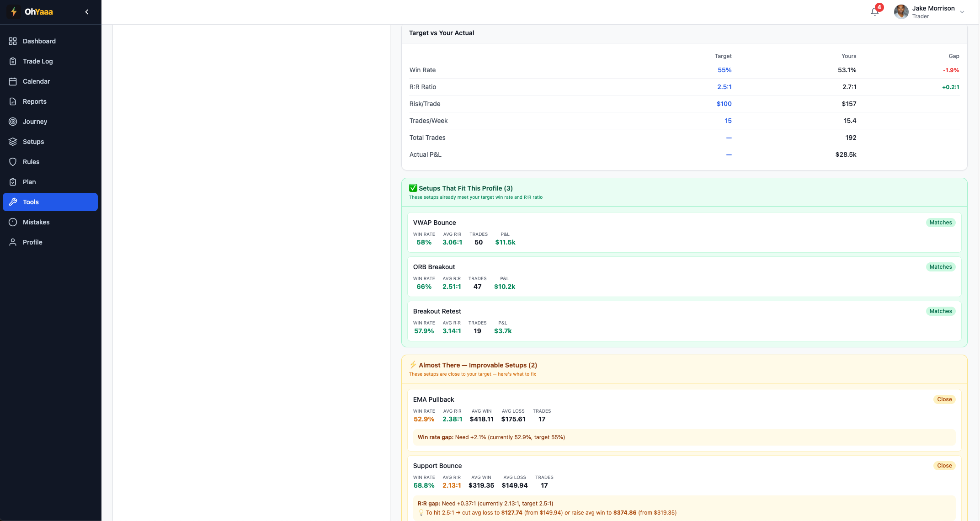Open the Setups layers icon
The height and width of the screenshot is (521, 980).
(x=13, y=142)
